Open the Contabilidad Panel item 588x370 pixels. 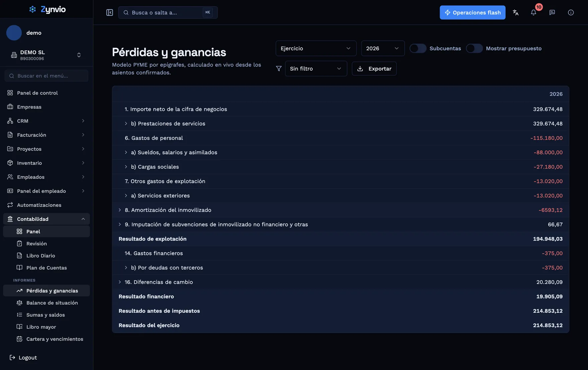click(46, 232)
